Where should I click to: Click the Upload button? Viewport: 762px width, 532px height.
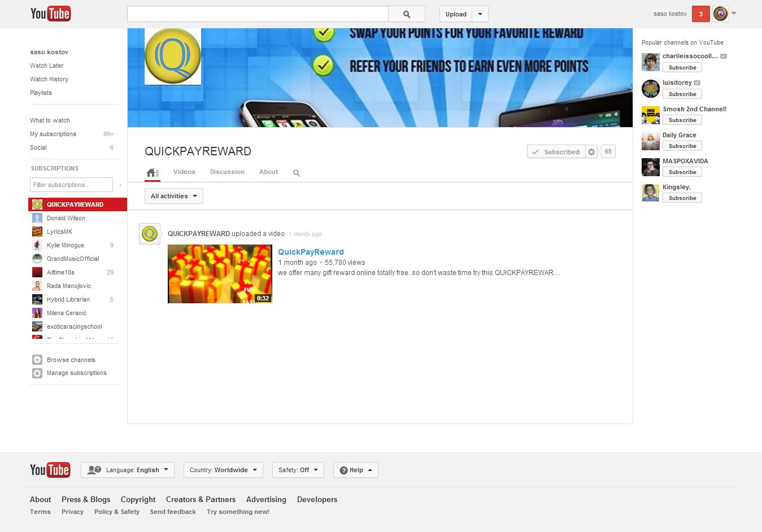[456, 14]
